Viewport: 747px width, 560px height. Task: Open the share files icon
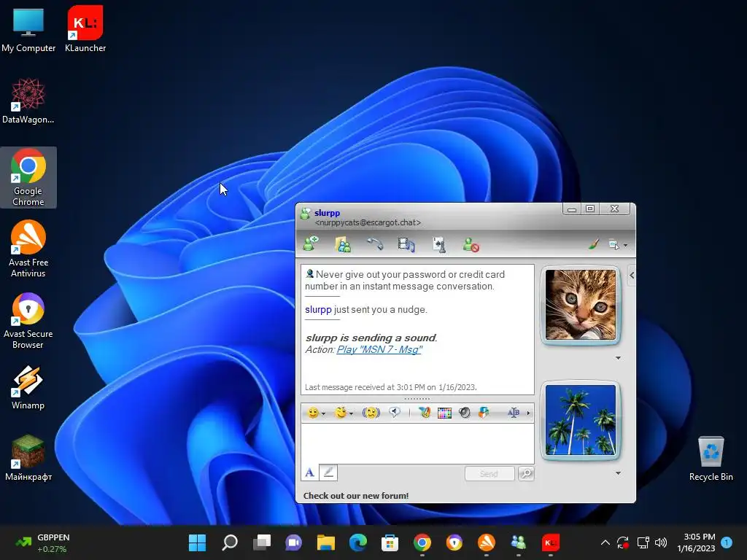pyautogui.click(x=343, y=244)
